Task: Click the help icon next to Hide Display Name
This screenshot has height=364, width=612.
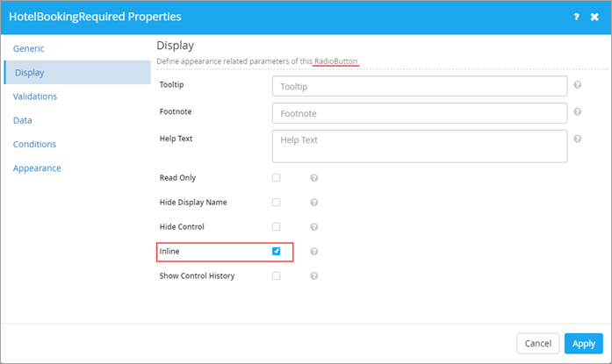Action: [x=313, y=203]
